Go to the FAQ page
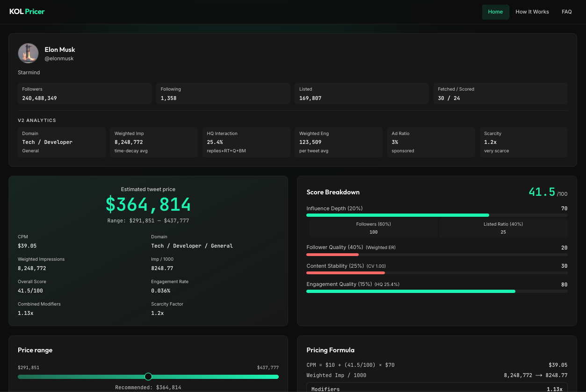Screen dimensions: 586x392 pyautogui.click(x=567, y=12)
